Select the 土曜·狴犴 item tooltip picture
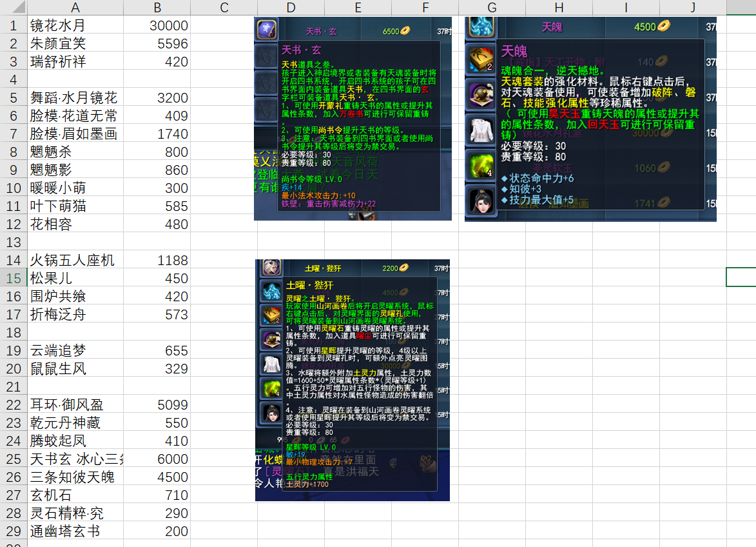Screen dimensions: 756x547 pyautogui.click(x=353, y=380)
